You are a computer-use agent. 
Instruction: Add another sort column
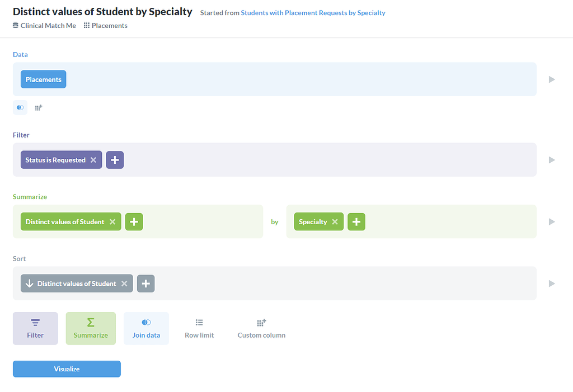coord(145,284)
